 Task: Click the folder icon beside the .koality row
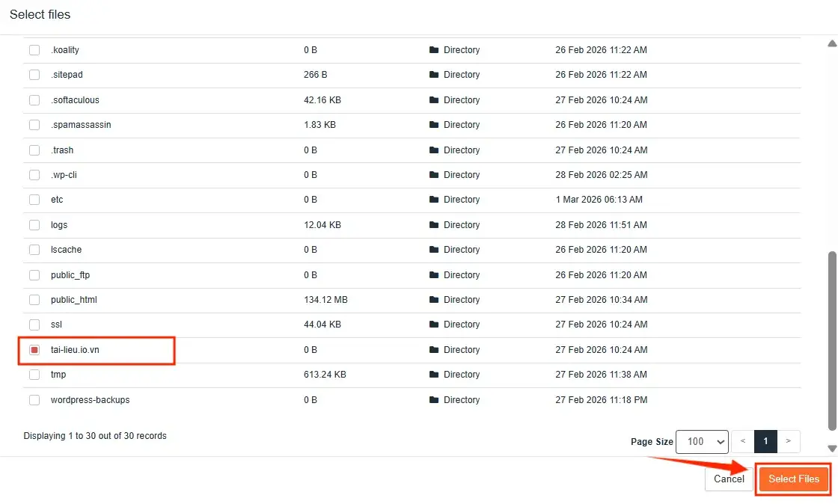tap(433, 50)
